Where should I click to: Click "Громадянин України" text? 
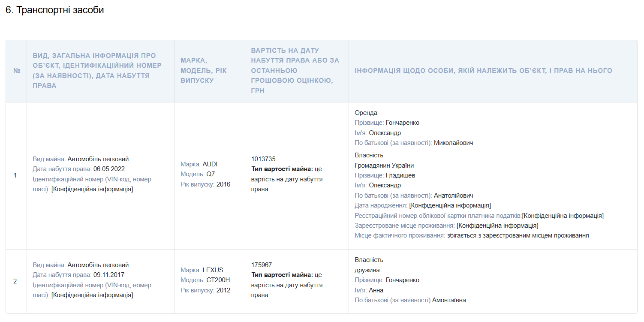pyautogui.click(x=384, y=166)
